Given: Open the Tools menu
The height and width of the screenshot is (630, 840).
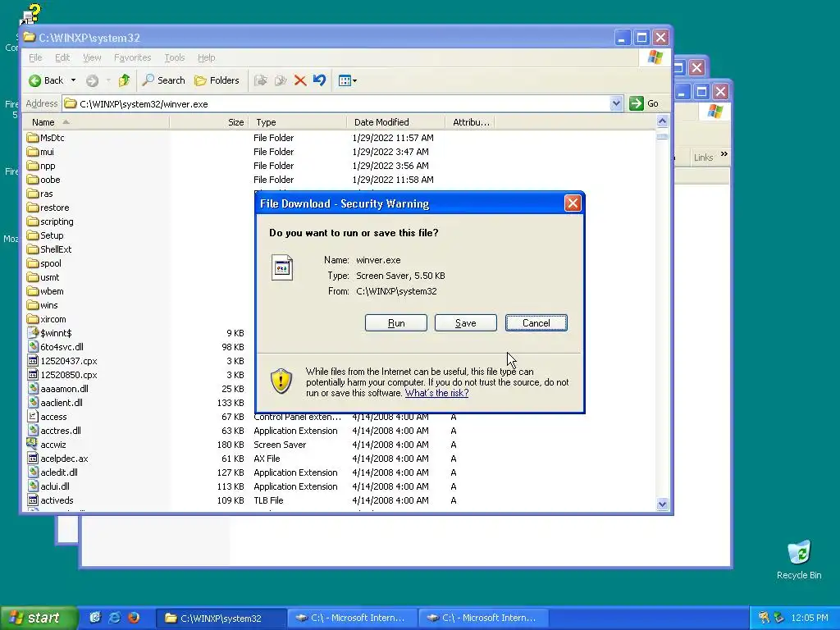Looking at the screenshot, I should point(174,57).
